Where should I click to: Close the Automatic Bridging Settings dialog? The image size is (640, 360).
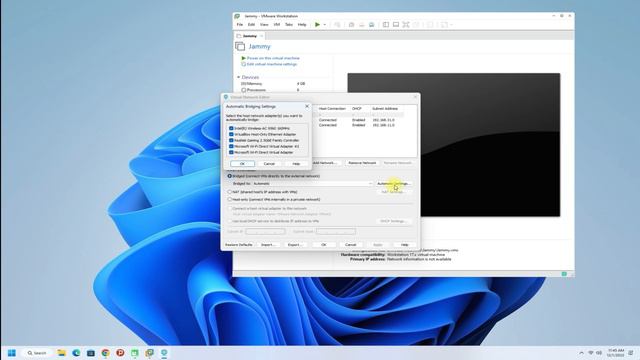click(307, 106)
